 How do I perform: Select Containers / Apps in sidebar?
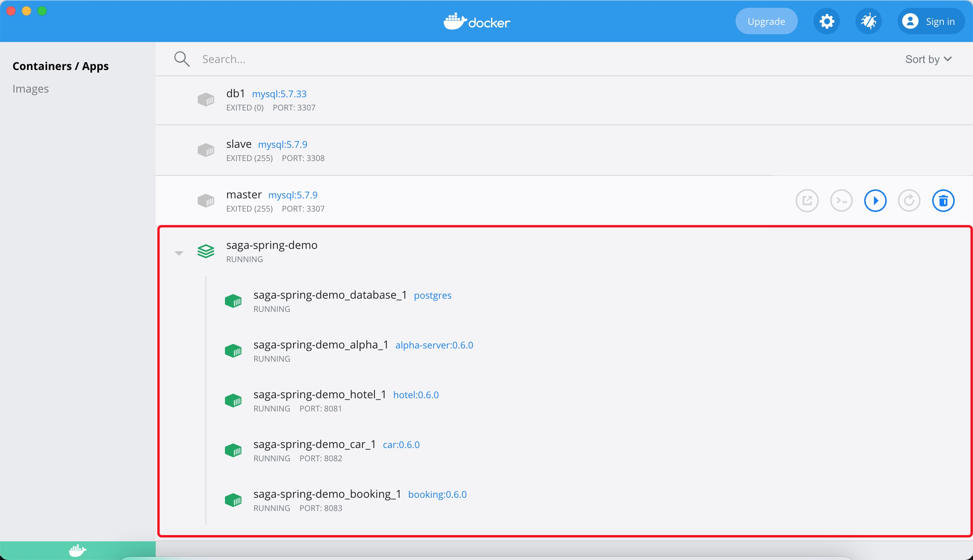coord(61,66)
